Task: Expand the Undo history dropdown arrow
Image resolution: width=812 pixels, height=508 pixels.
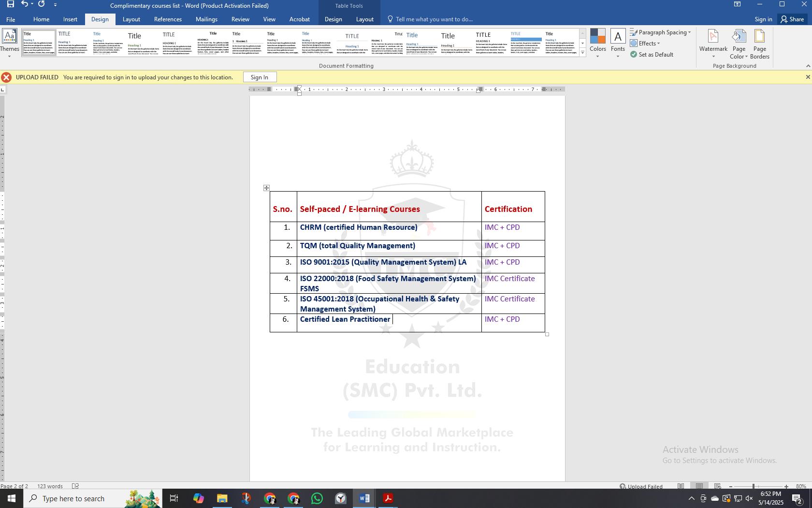Action: pyautogui.click(x=32, y=4)
